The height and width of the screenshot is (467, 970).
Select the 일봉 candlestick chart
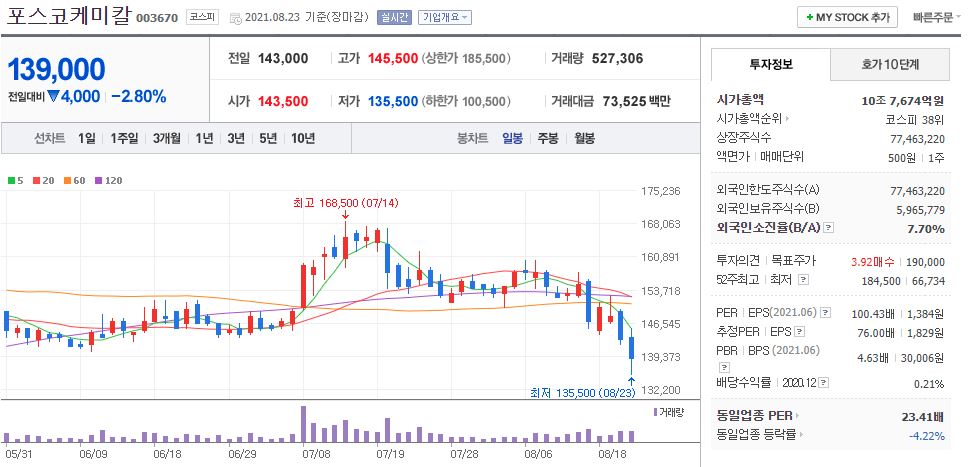point(513,139)
